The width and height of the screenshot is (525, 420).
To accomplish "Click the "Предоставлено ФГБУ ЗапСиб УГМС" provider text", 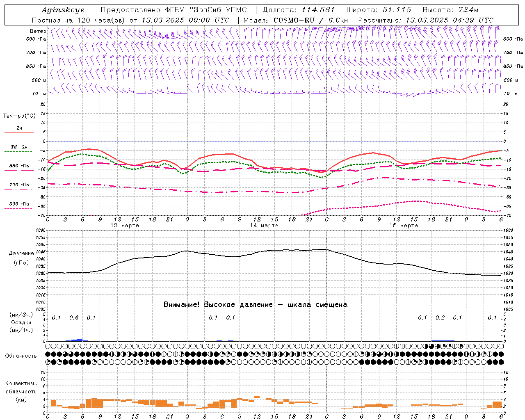I will (176, 10).
